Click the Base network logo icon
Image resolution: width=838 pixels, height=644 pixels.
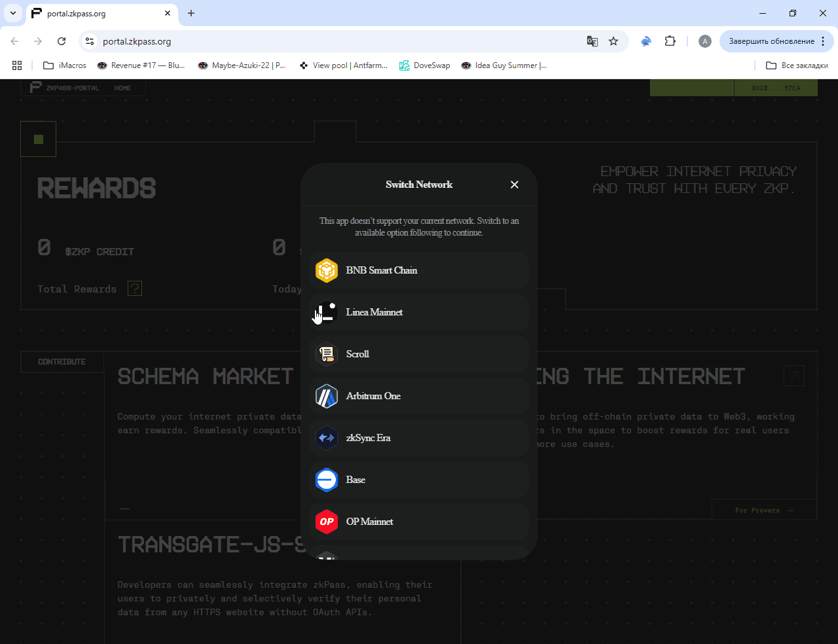coord(327,480)
